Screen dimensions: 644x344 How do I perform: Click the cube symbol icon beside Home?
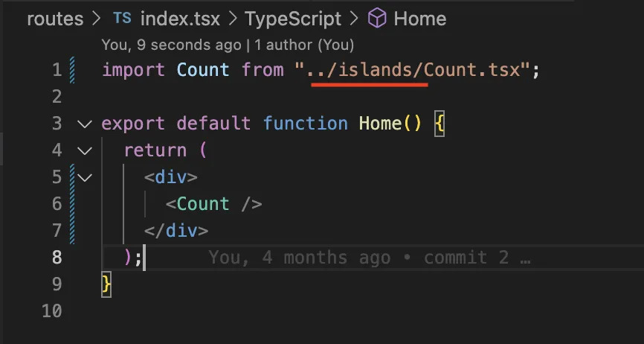(x=376, y=19)
